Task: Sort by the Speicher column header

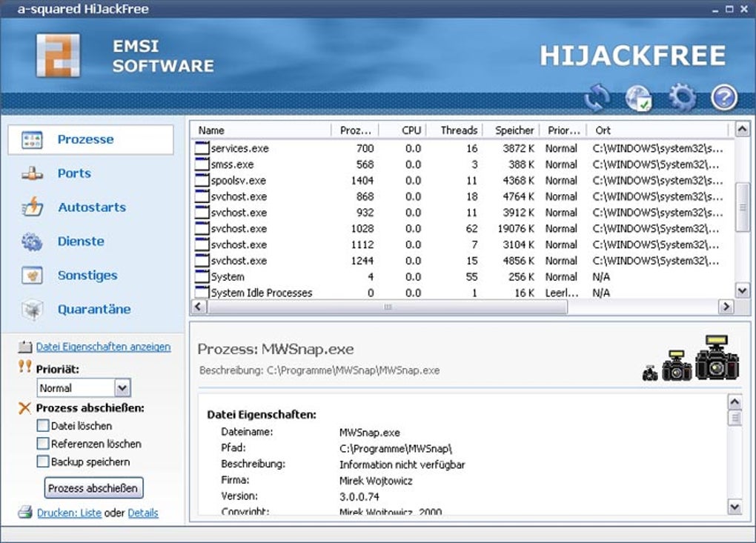Action: point(510,130)
